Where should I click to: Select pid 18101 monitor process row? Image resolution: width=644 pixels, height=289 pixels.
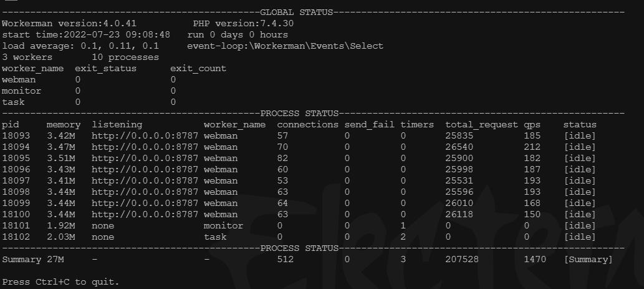[299, 226]
